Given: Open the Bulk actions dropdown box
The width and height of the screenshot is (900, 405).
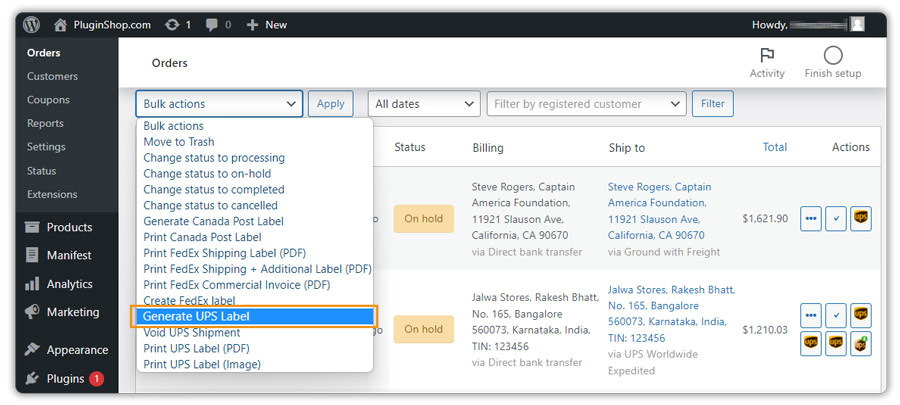Looking at the screenshot, I should pyautogui.click(x=219, y=104).
